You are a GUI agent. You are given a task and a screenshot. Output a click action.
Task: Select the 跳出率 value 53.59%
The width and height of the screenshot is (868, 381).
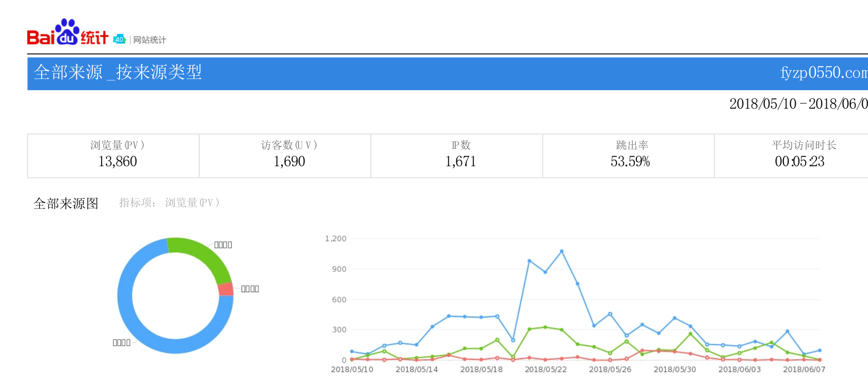click(x=630, y=161)
